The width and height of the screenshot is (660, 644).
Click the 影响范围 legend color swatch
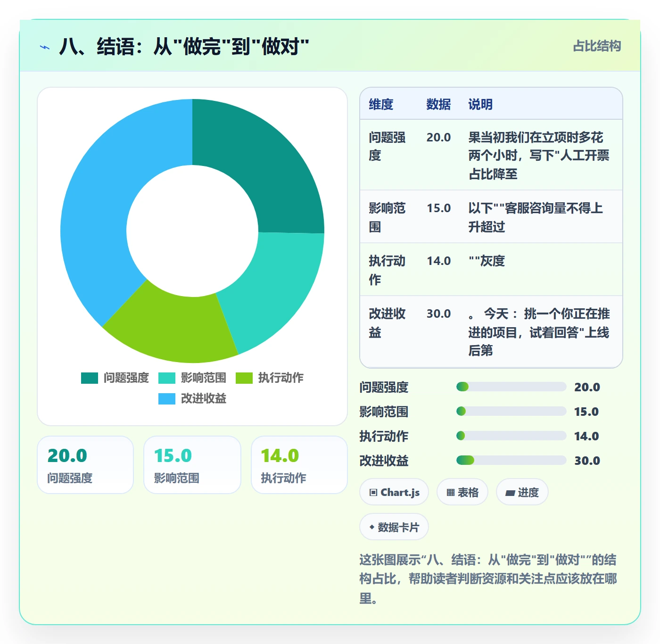(x=167, y=378)
